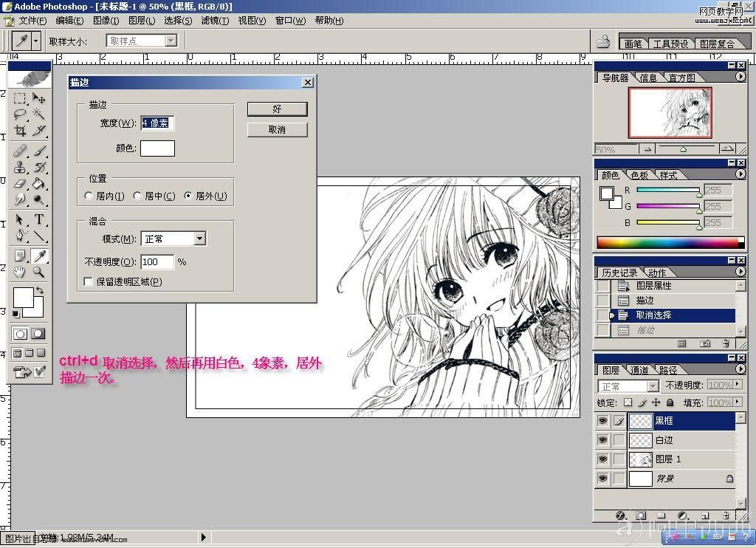This screenshot has width=756, height=548.
Task: Open the 文件 (File) menu
Action: 32,21
